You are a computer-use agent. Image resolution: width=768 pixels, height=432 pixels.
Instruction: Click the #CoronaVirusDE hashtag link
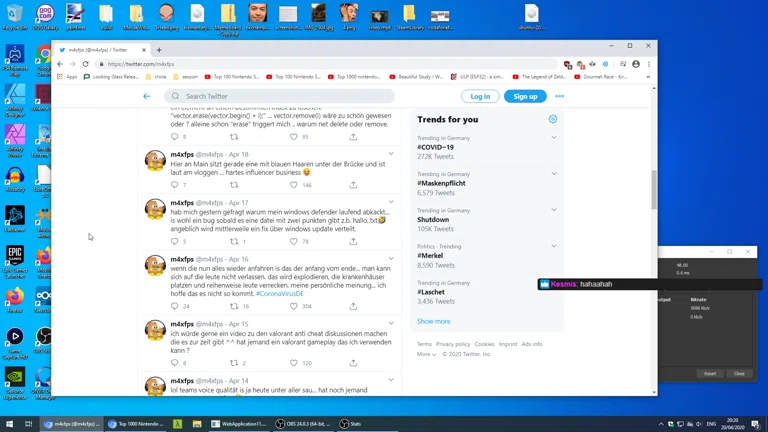(279, 294)
